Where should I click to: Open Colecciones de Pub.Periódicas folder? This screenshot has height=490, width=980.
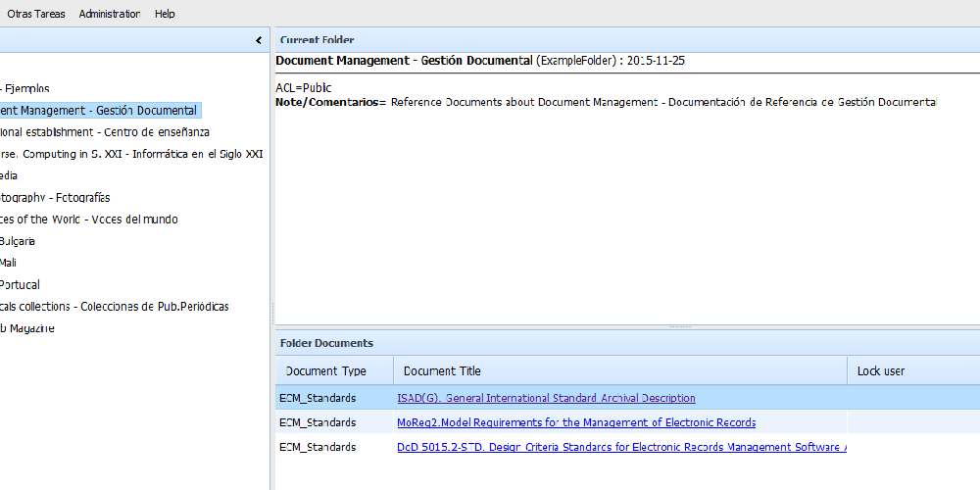click(x=114, y=306)
